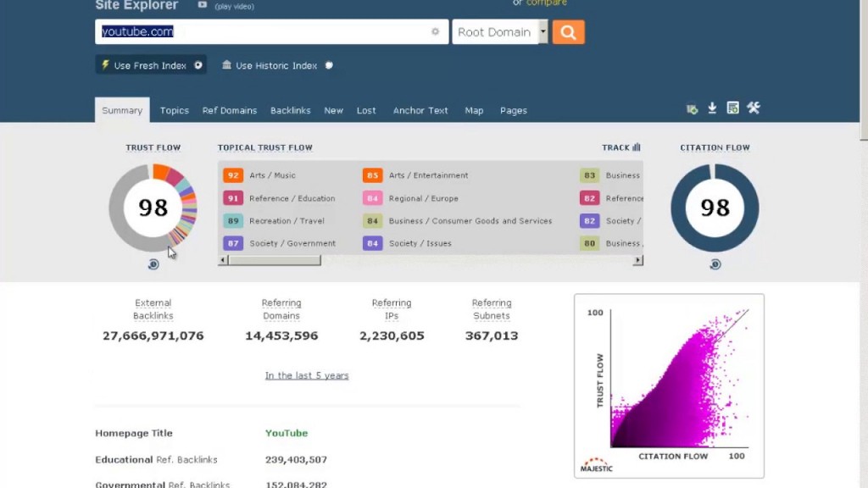Viewport: 868px width, 488px height.
Task: Click the 'In the last 5 years' link
Action: (306, 375)
